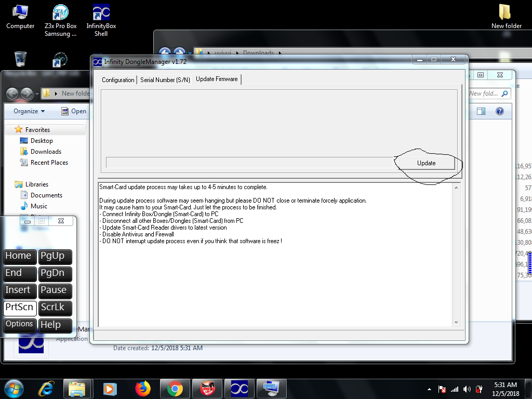The image size is (532, 399).
Task: Click the Action Center flag tray icon
Action: point(442,389)
